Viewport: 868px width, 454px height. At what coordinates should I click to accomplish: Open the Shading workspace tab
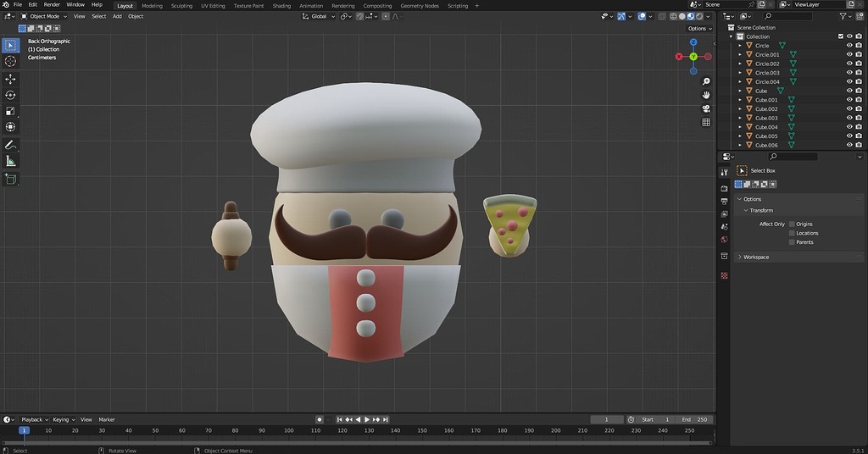(281, 6)
